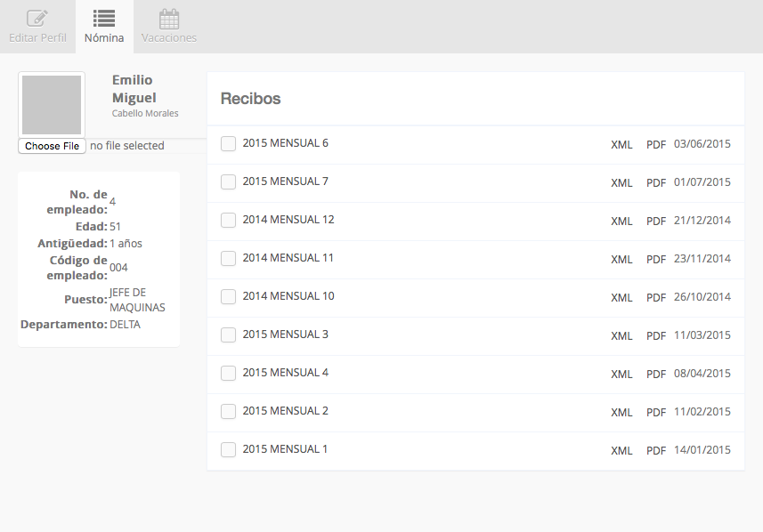Switch to the Editar Perfil tab label
The width and height of the screenshot is (763, 532).
[x=37, y=38]
